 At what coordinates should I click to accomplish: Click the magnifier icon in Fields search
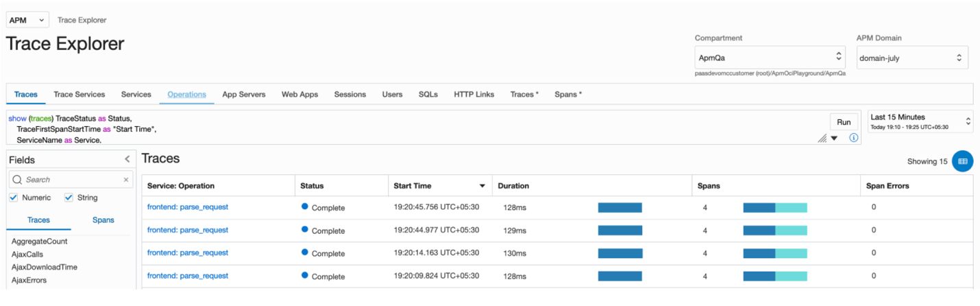click(x=17, y=180)
